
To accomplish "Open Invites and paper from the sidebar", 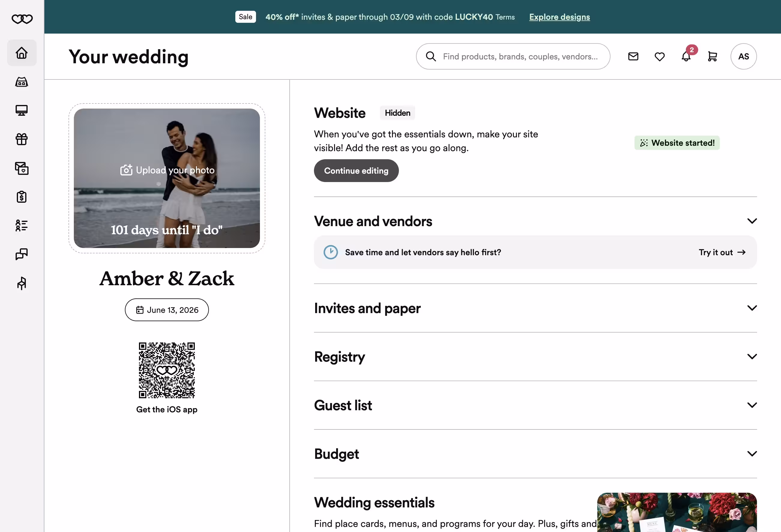I will pos(22,168).
